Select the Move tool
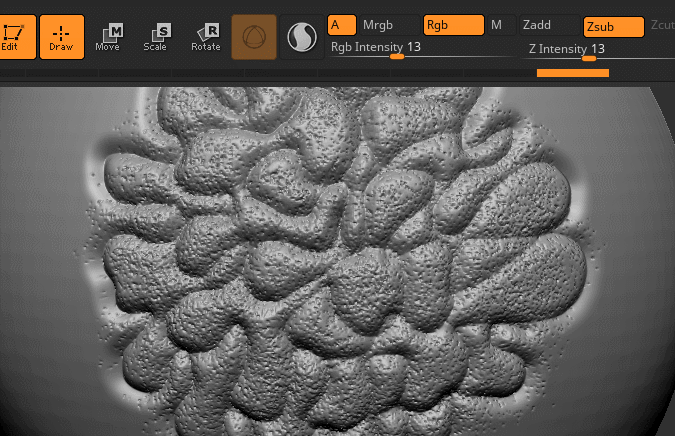This screenshot has height=436, width=675. pyautogui.click(x=108, y=37)
